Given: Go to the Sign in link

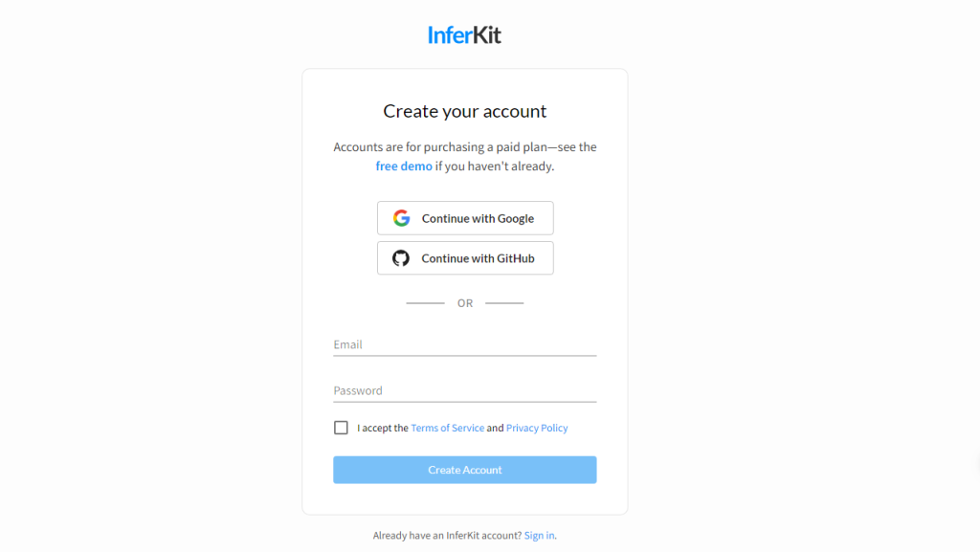Looking at the screenshot, I should point(539,535).
